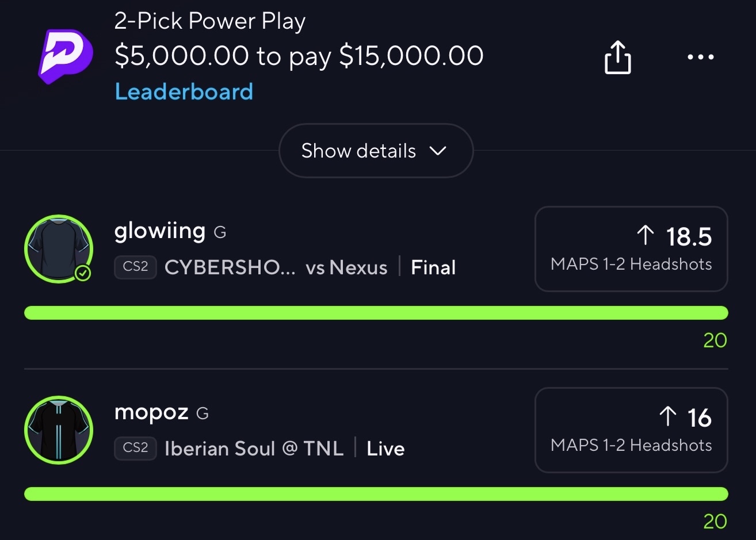
Task: Select the 16 MAPS 1-2 Headshots box
Action: click(631, 430)
